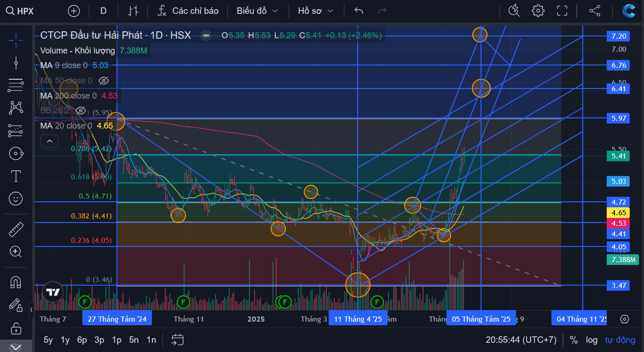
Task: Select the crosshair cursor tool
Action: (x=16, y=40)
